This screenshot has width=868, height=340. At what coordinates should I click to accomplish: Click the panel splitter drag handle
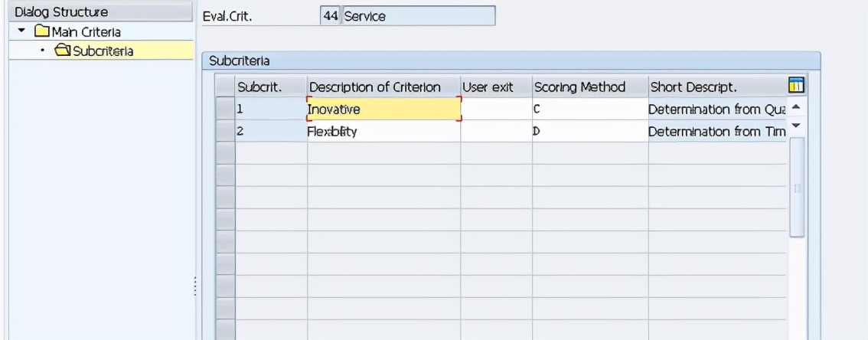tap(196, 288)
